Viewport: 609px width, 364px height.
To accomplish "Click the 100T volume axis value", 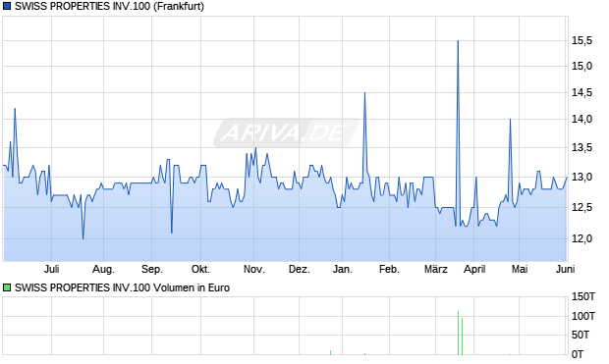I will [x=583, y=316].
